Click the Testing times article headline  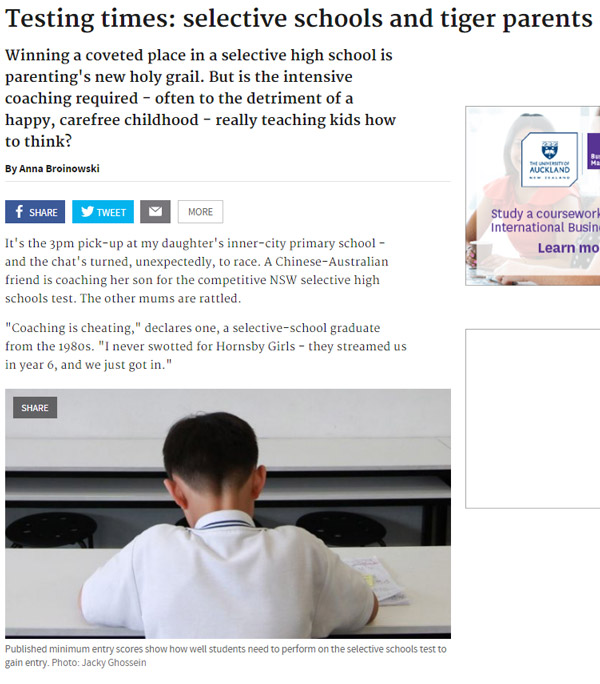pos(298,18)
